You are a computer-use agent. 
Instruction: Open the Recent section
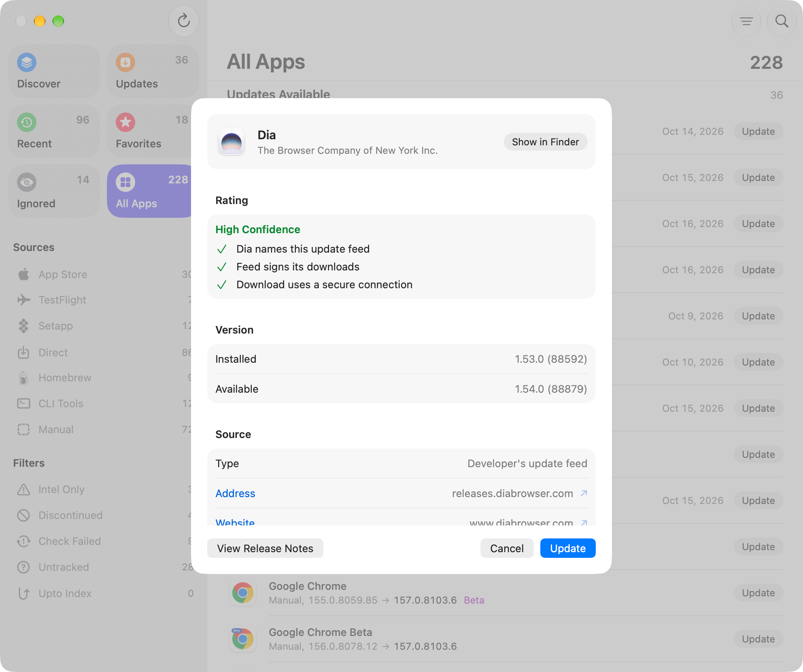pyautogui.click(x=54, y=131)
